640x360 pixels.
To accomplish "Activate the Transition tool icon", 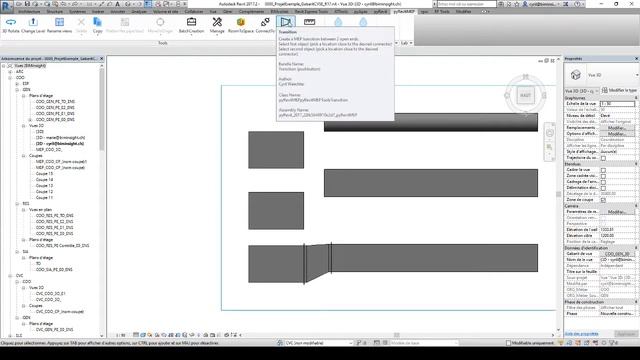I will [286, 22].
